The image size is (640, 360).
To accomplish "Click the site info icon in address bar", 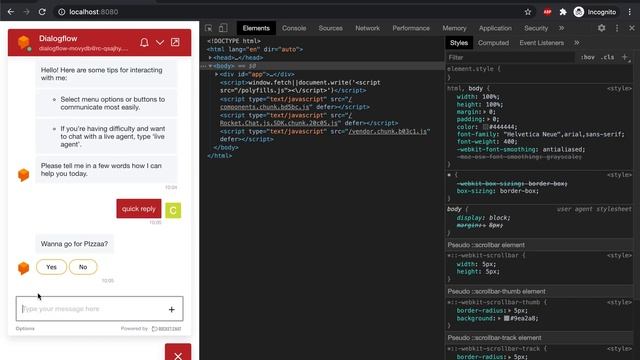I will coord(62,12).
